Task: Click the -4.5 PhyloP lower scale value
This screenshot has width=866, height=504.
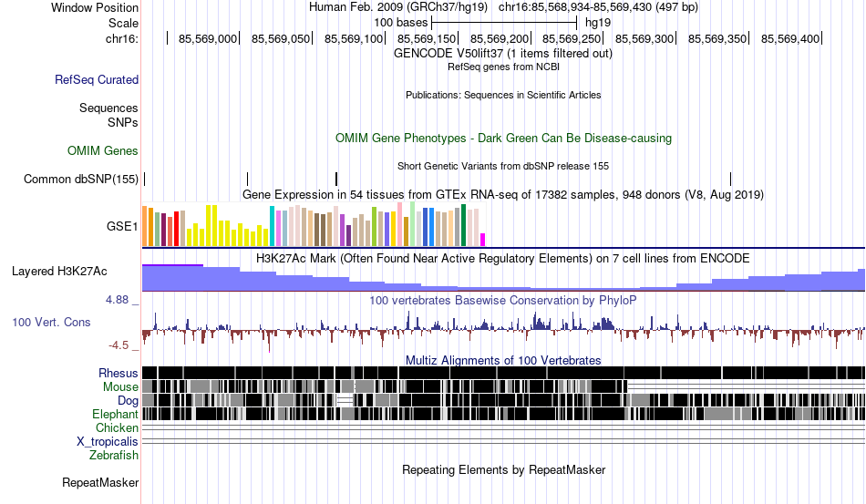Action: coord(119,345)
